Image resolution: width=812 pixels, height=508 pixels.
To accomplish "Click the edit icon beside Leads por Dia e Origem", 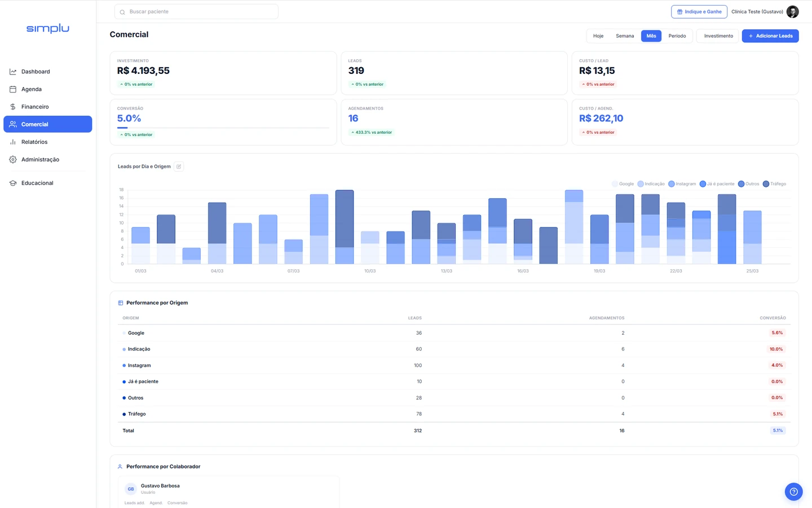I will 179,167.
